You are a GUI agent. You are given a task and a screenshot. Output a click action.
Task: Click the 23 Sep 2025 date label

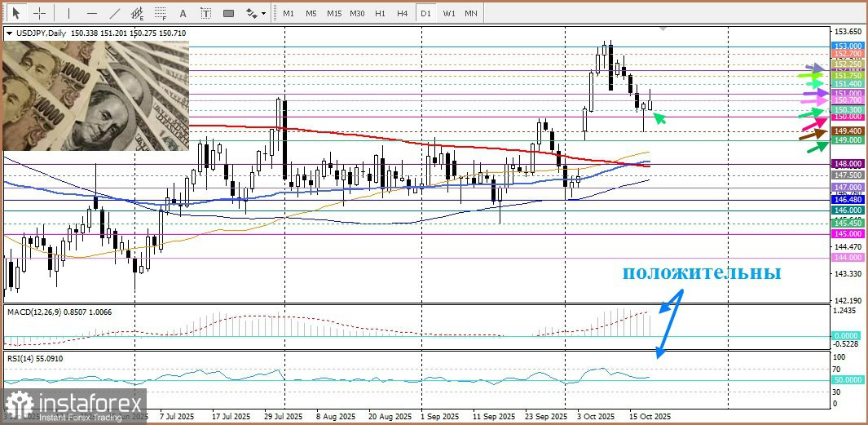point(546,416)
